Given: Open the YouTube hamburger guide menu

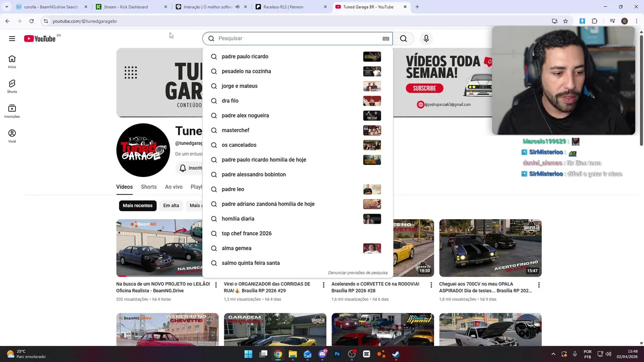Looking at the screenshot, I should [12, 39].
